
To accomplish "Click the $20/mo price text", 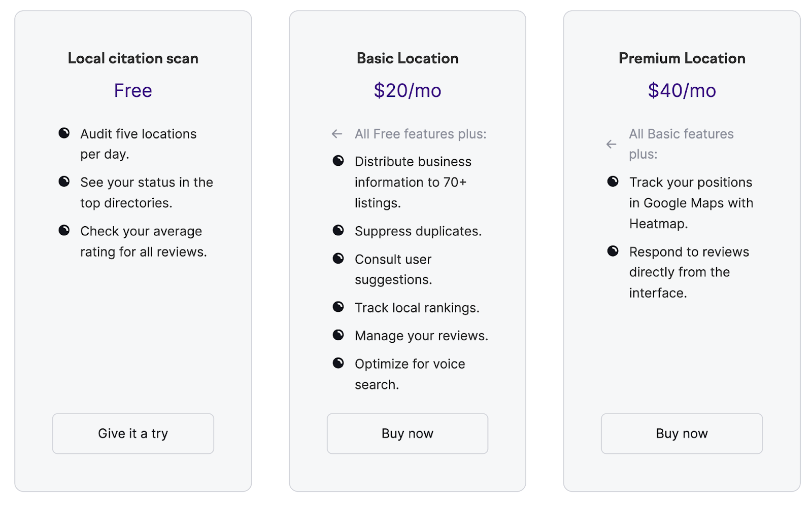I will coord(408,91).
